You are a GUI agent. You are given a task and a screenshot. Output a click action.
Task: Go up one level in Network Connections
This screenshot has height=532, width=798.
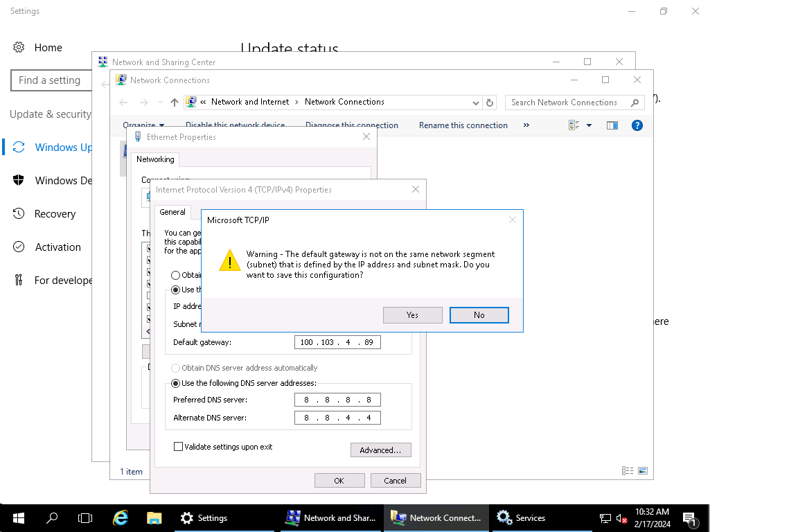(x=174, y=103)
